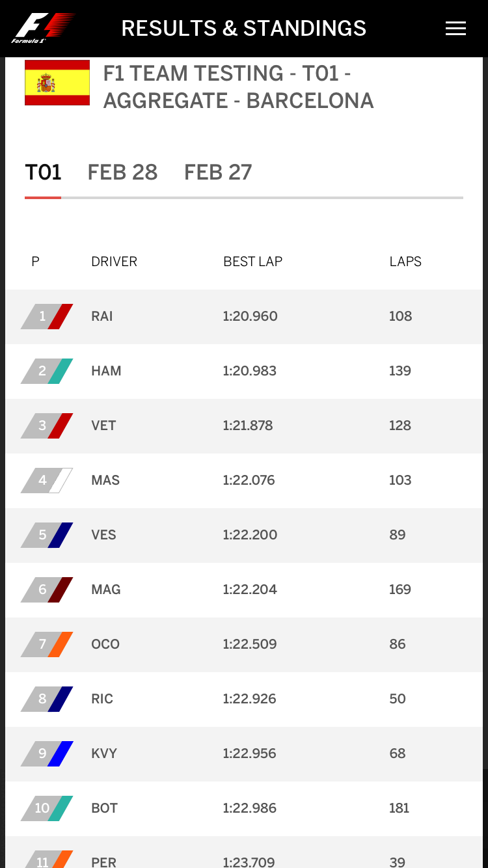The height and width of the screenshot is (868, 488).
Task: Click the DRIVER column header
Action: tap(114, 262)
